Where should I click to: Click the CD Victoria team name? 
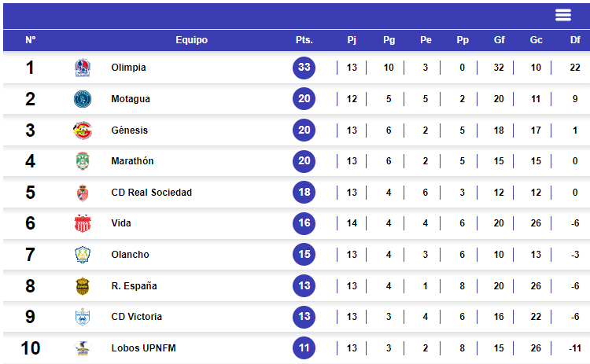pyautogui.click(x=137, y=317)
